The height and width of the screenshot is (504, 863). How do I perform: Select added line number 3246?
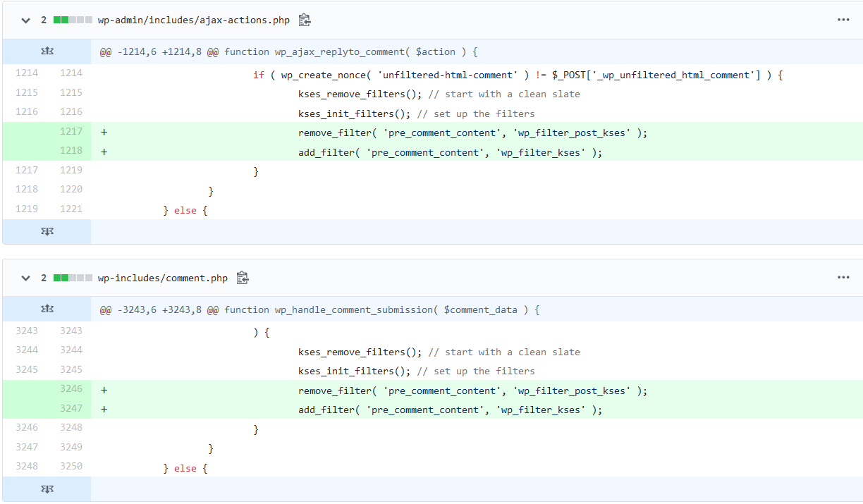(x=71, y=389)
